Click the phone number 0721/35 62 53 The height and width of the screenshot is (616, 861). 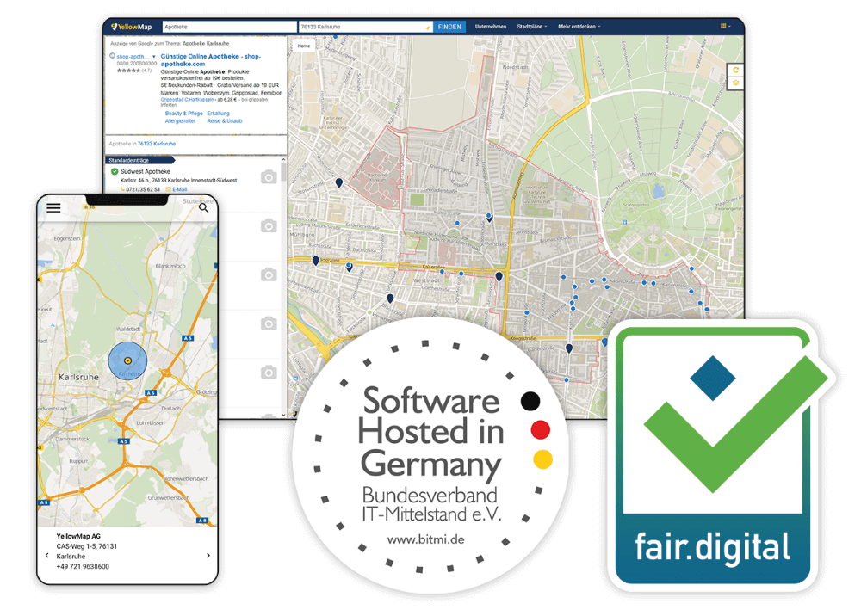[x=143, y=189]
